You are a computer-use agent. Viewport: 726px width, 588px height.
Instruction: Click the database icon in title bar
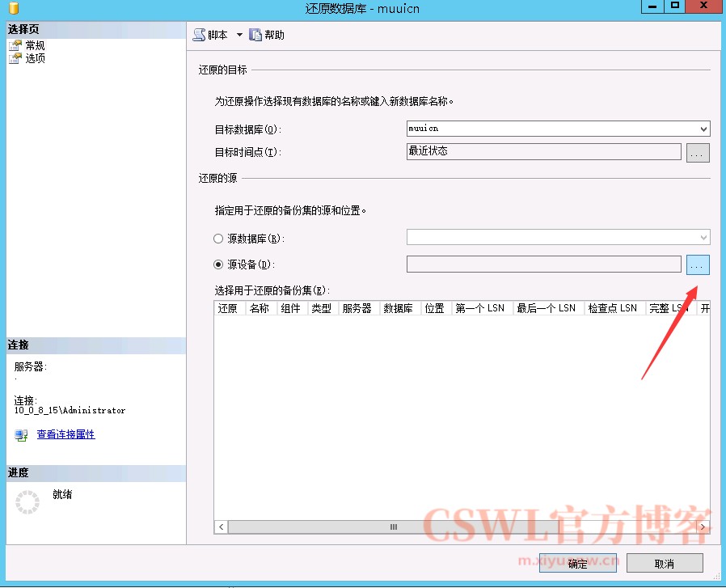pos(14,7)
